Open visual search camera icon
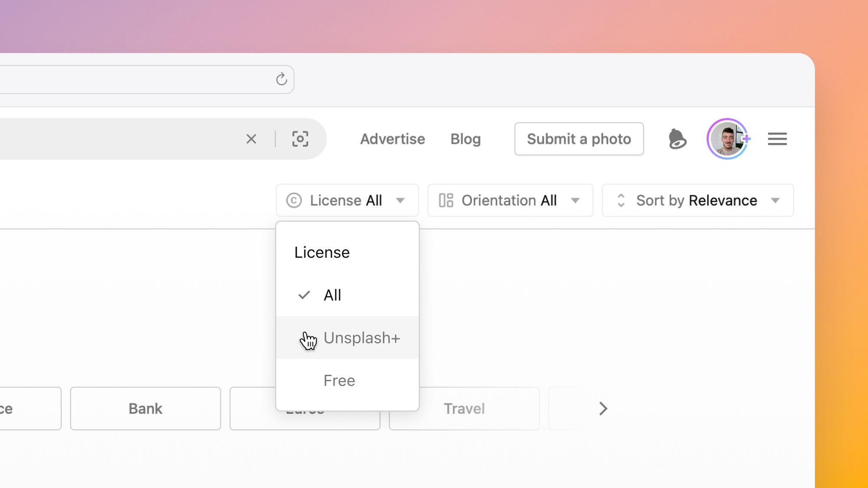Viewport: 868px width, 488px height. click(x=300, y=139)
